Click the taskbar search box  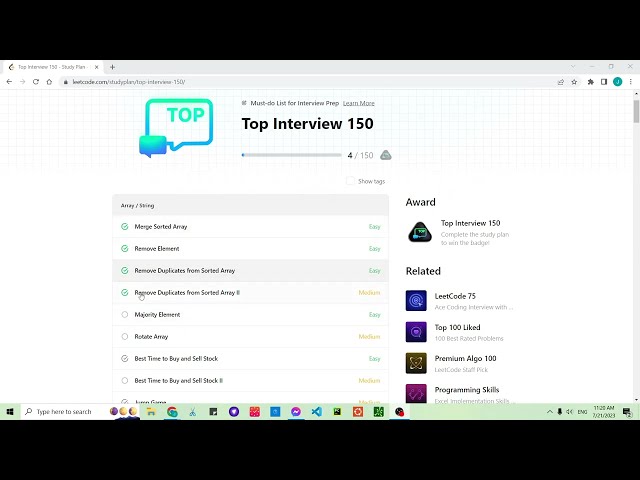click(x=80, y=411)
